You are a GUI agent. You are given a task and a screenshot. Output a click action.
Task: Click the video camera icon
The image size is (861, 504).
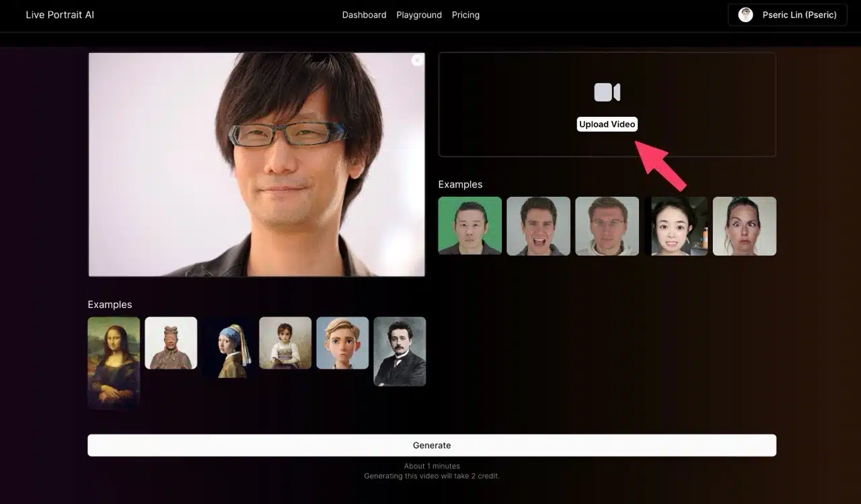pos(607,93)
